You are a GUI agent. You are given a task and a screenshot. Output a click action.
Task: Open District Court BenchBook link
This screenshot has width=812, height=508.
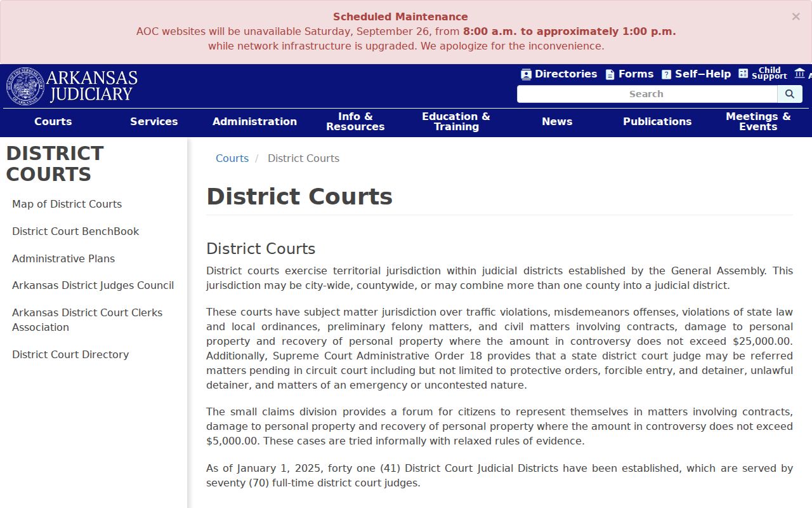(x=75, y=232)
